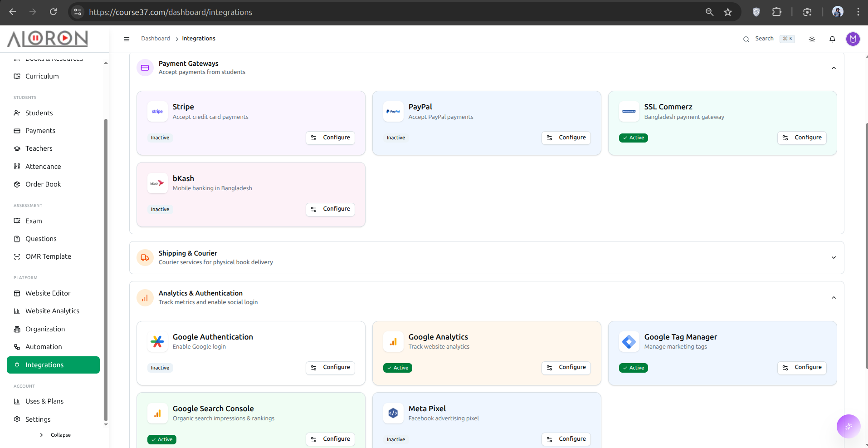Select Uses & Plans in the sidebar
This screenshot has width=868, height=448.
click(x=44, y=401)
